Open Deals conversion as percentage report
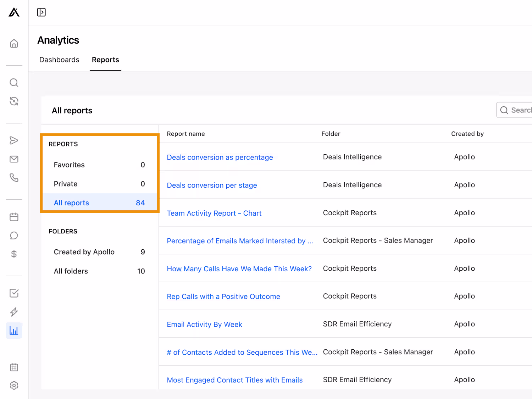532x399 pixels. [220, 157]
